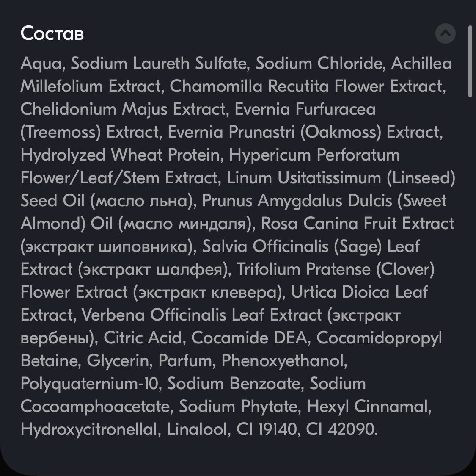Tap the (экстракт шиповника) text
The image size is (476, 476).
(x=108, y=246)
